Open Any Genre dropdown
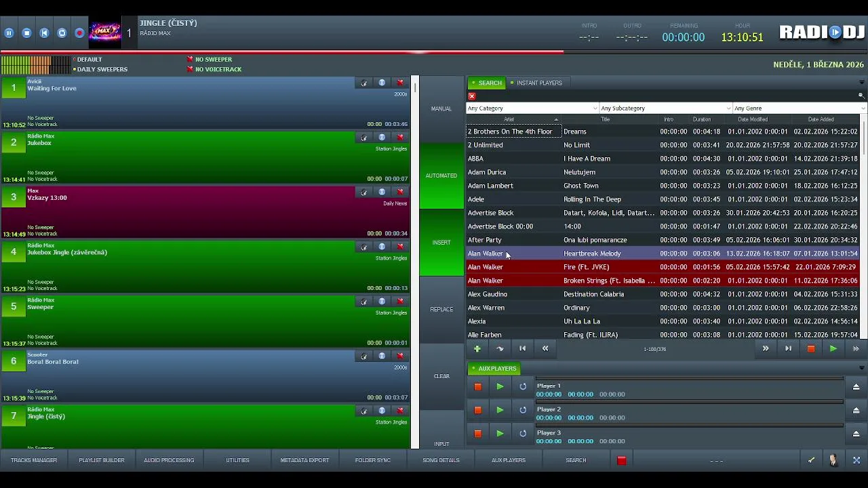The height and width of the screenshot is (488, 868). (x=799, y=108)
